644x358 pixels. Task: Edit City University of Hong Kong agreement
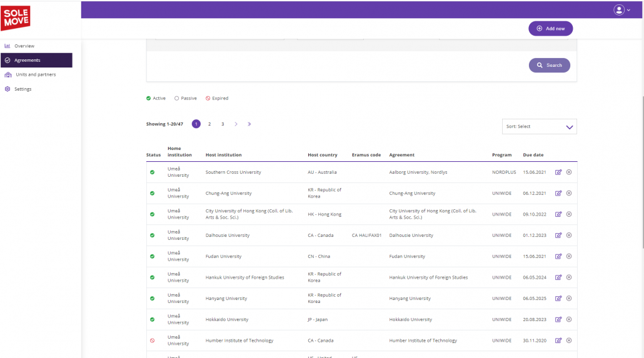click(x=558, y=214)
